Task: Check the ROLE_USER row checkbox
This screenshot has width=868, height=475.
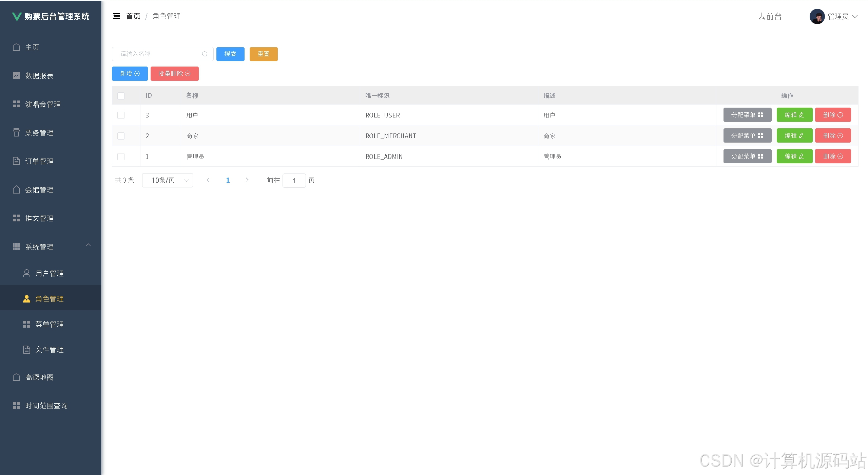Action: click(x=121, y=115)
